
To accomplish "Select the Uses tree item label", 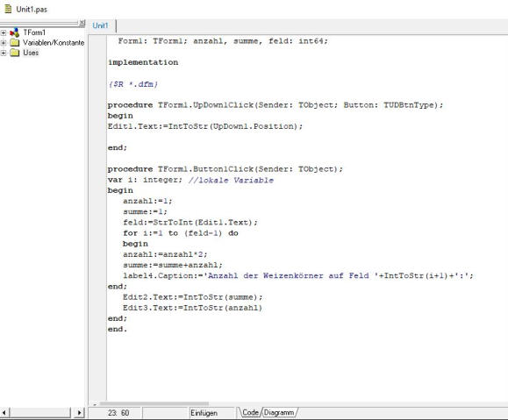I will [31, 53].
